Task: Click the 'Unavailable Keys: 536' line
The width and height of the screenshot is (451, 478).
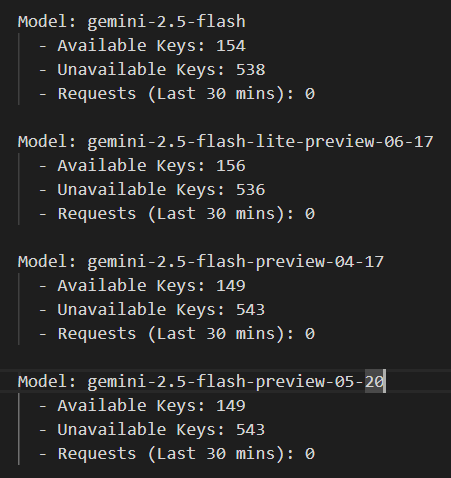Action: pos(161,190)
